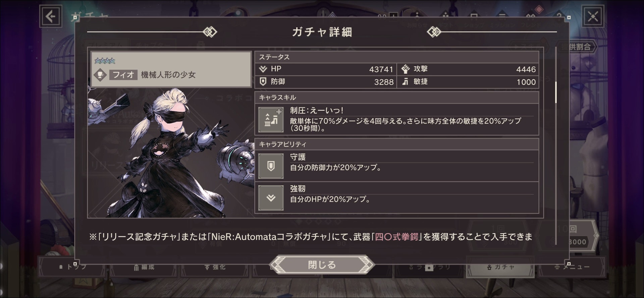Switch to the 編成 bottom tab
Screen dimensions: 644x298
(x=144, y=267)
